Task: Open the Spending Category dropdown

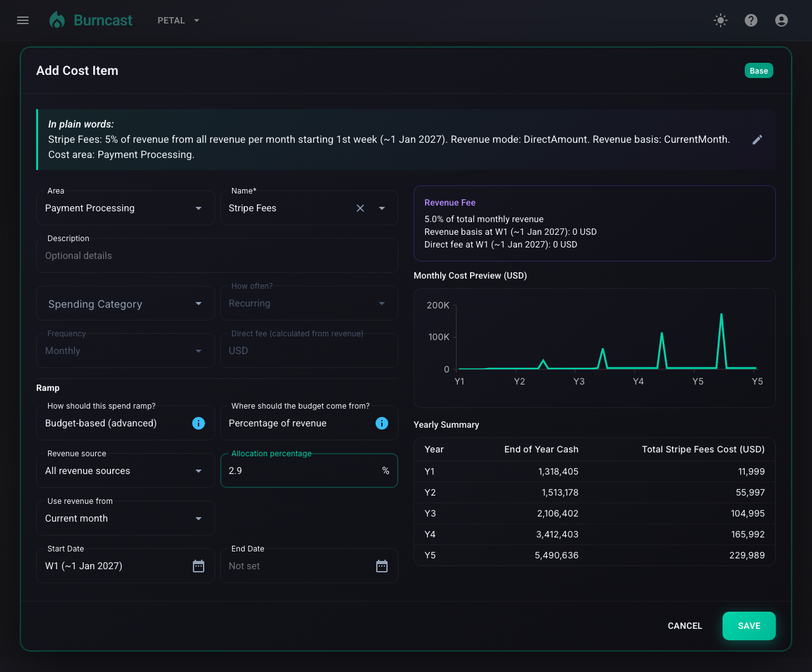Action: pyautogui.click(x=126, y=303)
